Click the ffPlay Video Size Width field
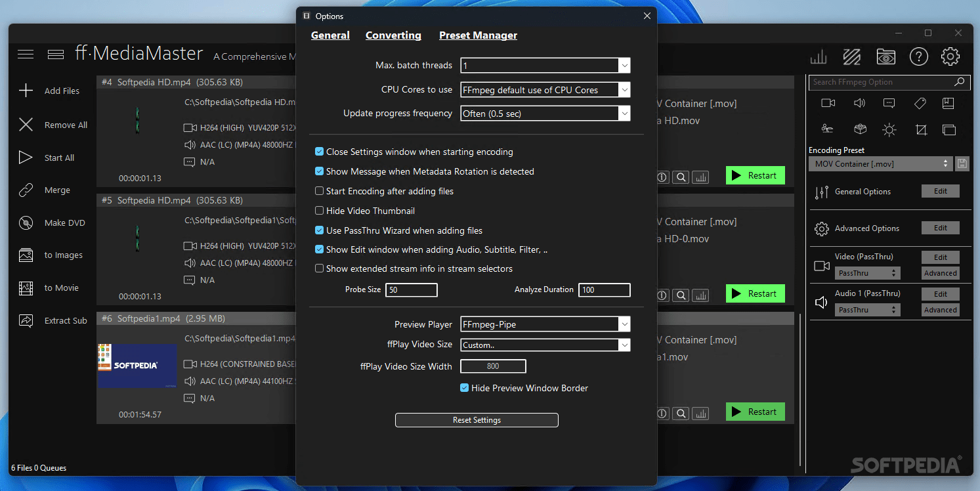Image resolution: width=980 pixels, height=491 pixels. (493, 366)
